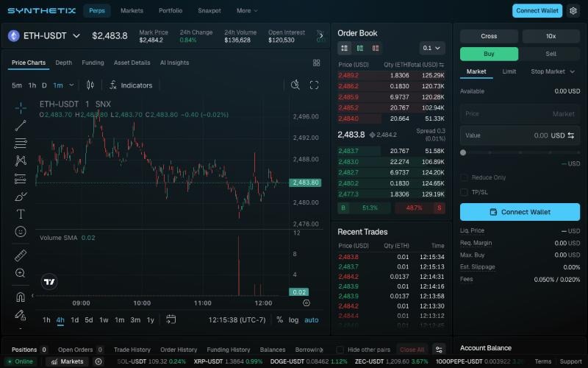Show asks-only order book view

376,48
